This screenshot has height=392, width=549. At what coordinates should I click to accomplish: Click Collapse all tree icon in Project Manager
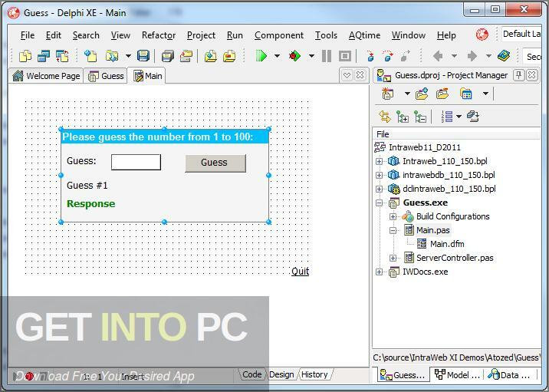[x=420, y=117]
